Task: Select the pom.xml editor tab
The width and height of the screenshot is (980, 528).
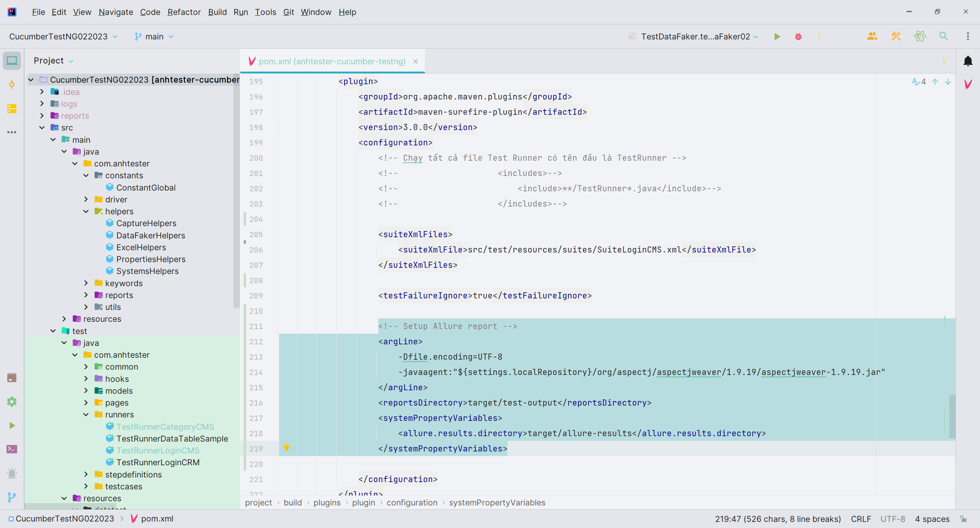Action: [332, 61]
